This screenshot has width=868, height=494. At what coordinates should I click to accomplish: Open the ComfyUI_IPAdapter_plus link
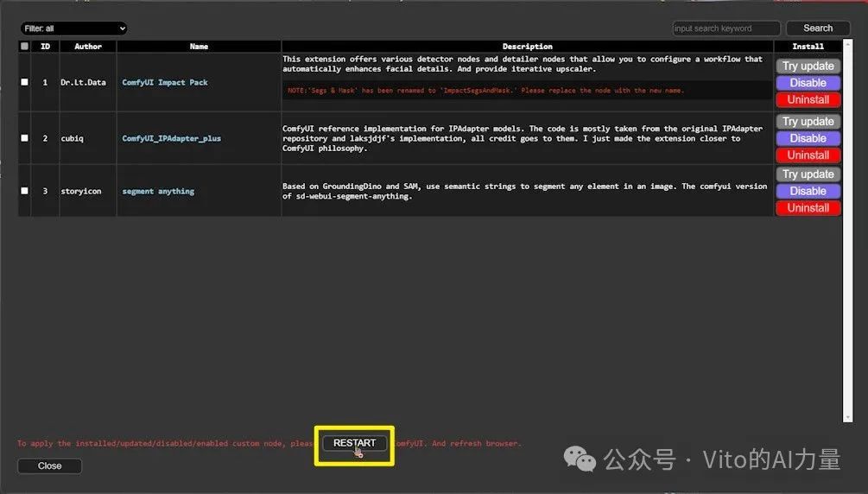coord(172,138)
